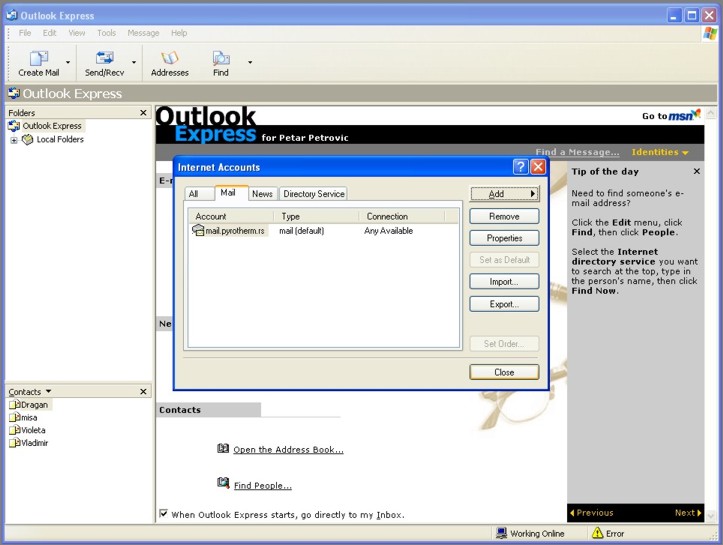723x545 pixels.
Task: Click the Go to msn link
Action: pos(671,115)
